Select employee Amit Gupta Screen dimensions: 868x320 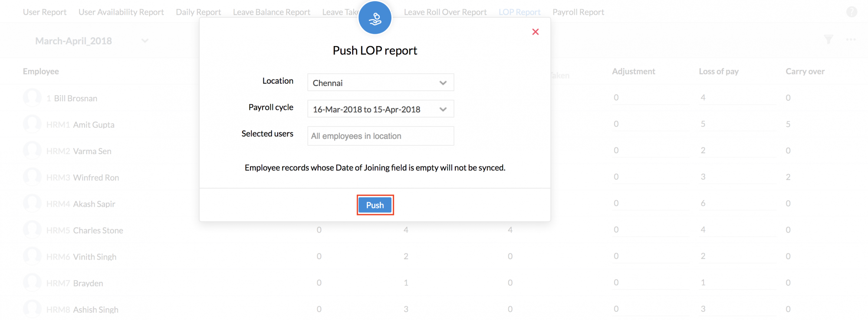(x=94, y=125)
